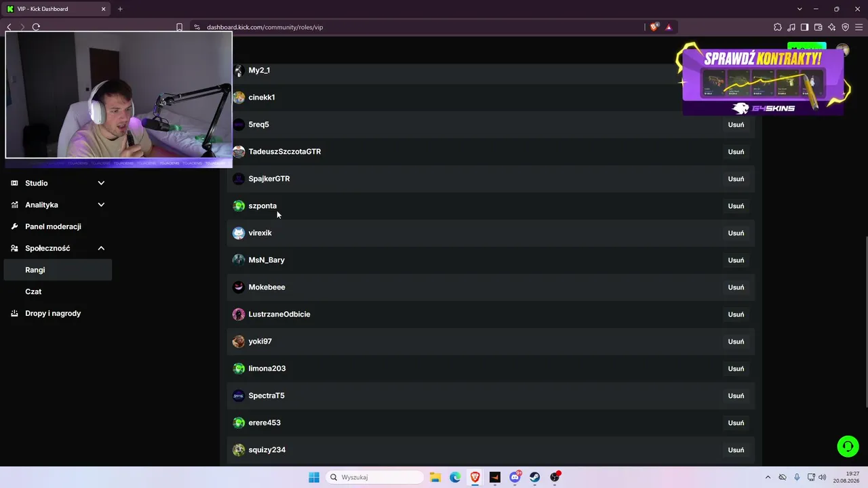Open a new browser tab with plus
Image resolution: width=868 pixels, height=488 pixels.
pos(120,9)
